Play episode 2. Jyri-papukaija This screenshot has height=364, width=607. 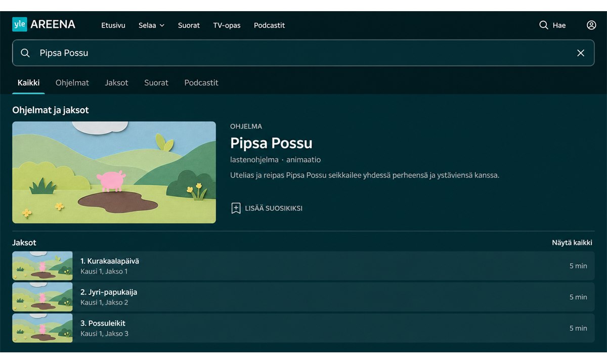(x=303, y=297)
